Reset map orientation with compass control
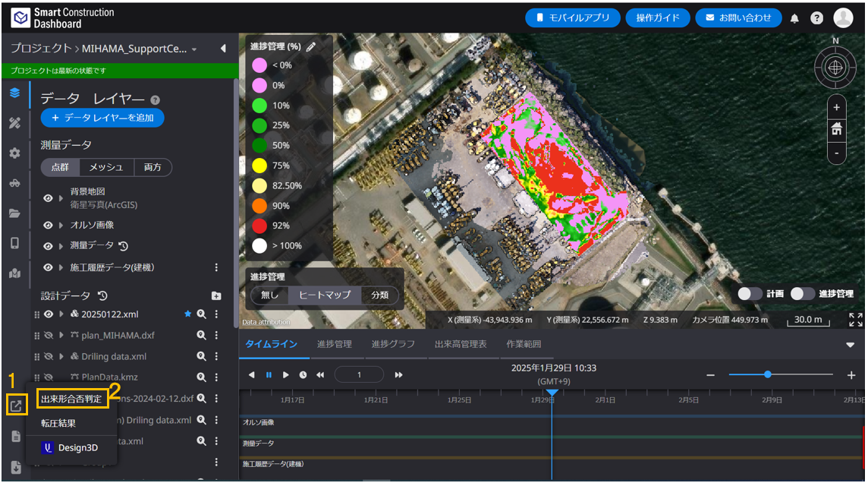The height and width of the screenshot is (483, 868). pos(835,68)
